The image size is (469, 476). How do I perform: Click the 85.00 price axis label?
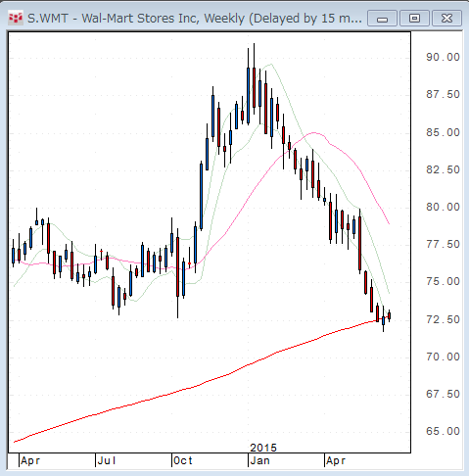click(x=443, y=132)
